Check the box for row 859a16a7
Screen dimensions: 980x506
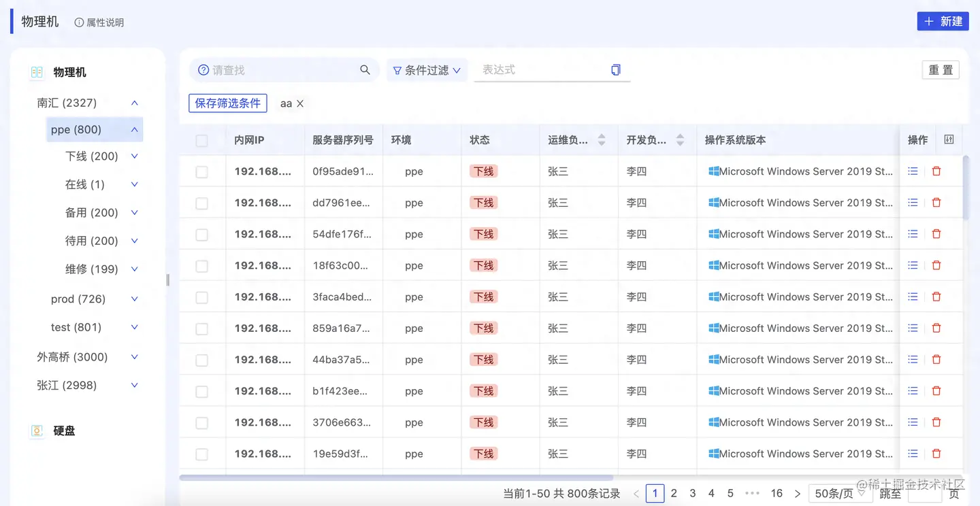coord(201,328)
